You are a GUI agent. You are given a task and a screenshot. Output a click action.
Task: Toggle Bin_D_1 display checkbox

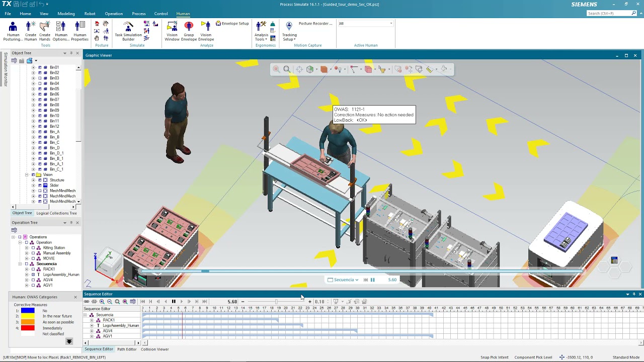pyautogui.click(x=40, y=153)
